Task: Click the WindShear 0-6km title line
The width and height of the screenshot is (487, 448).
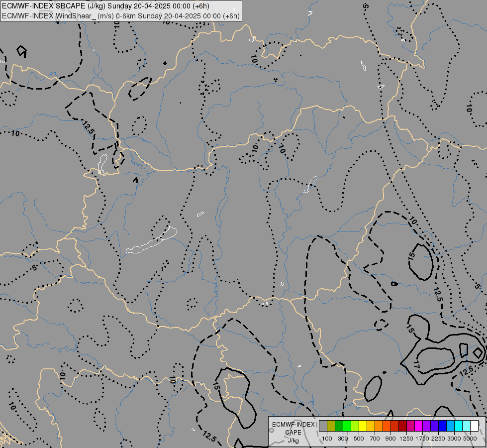Action: point(121,16)
